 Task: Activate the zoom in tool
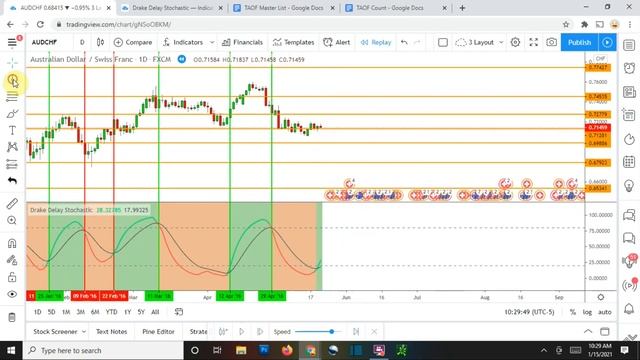(12, 220)
